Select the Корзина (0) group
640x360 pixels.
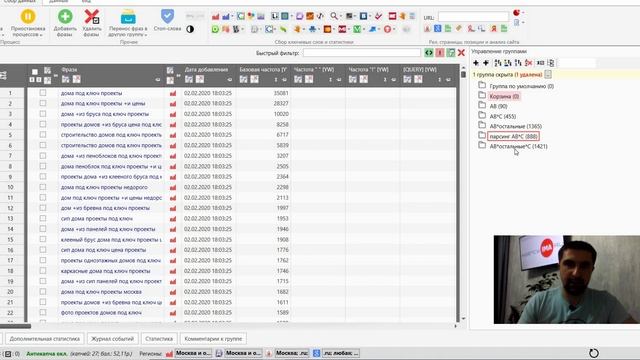coord(504,96)
